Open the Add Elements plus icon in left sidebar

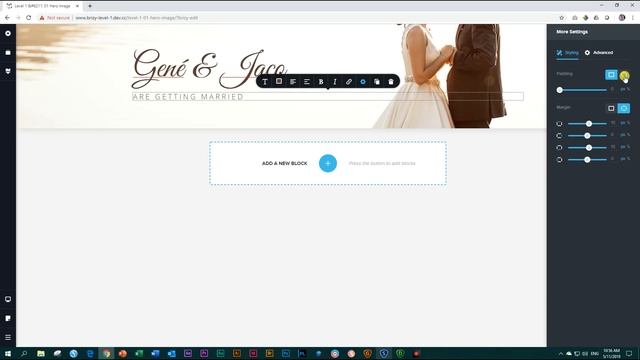click(8, 33)
